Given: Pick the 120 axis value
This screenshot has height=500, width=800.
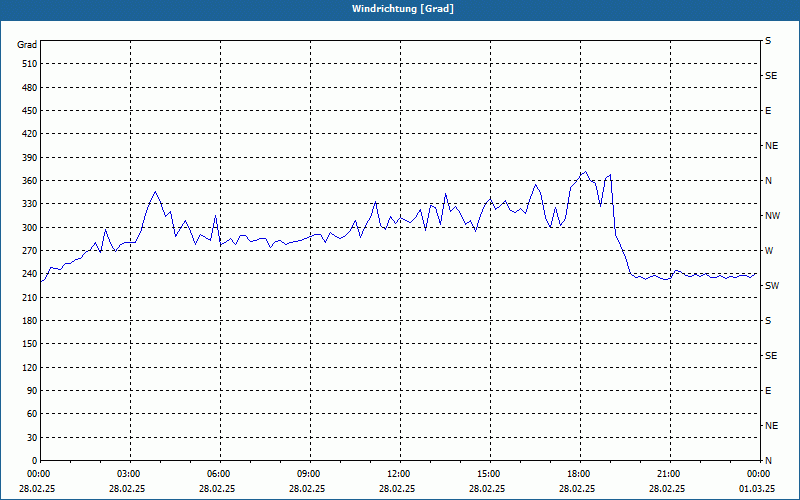Looking at the screenshot, I should coord(29,367).
